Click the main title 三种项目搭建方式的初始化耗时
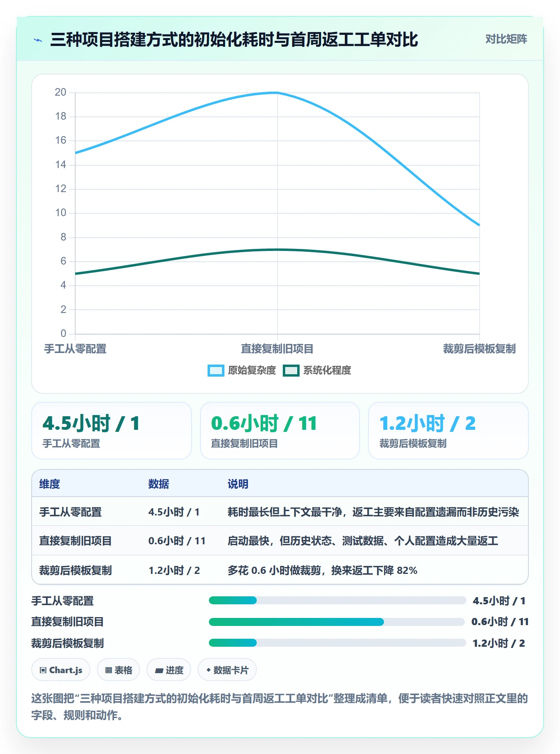 [234, 40]
